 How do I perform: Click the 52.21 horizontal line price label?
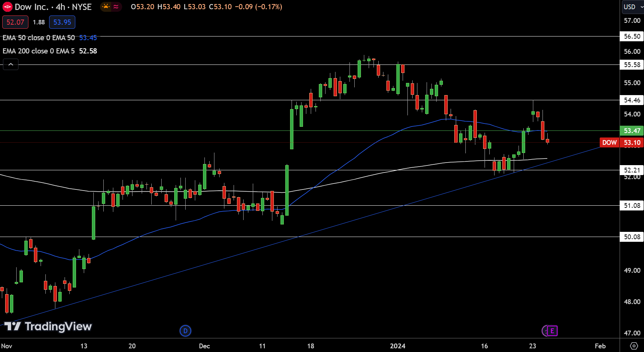coord(632,170)
